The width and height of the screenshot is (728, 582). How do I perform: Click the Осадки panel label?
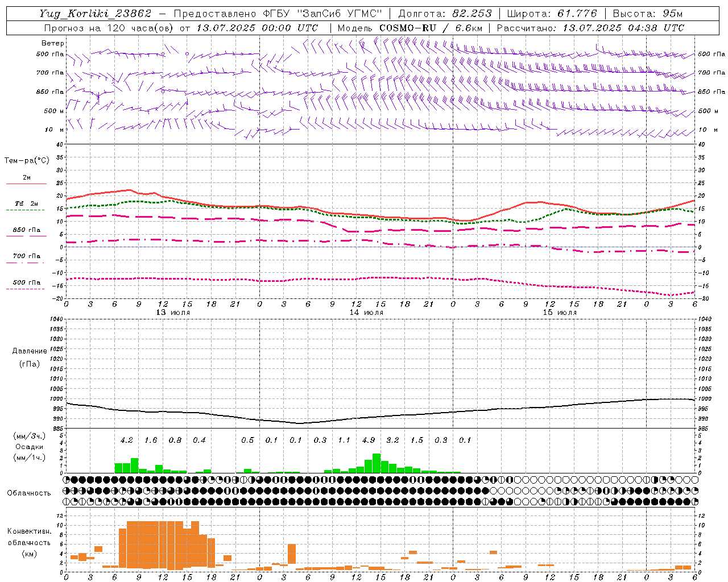pyautogui.click(x=29, y=447)
